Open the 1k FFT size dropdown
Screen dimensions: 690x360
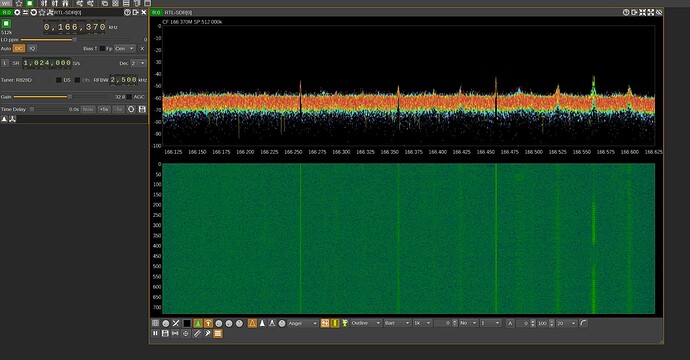[x=422, y=323]
